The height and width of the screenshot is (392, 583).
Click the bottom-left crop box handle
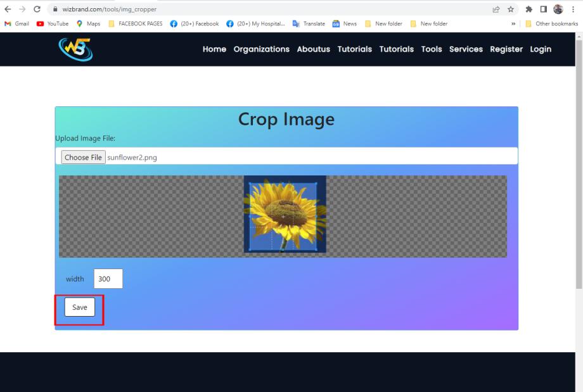click(x=250, y=250)
